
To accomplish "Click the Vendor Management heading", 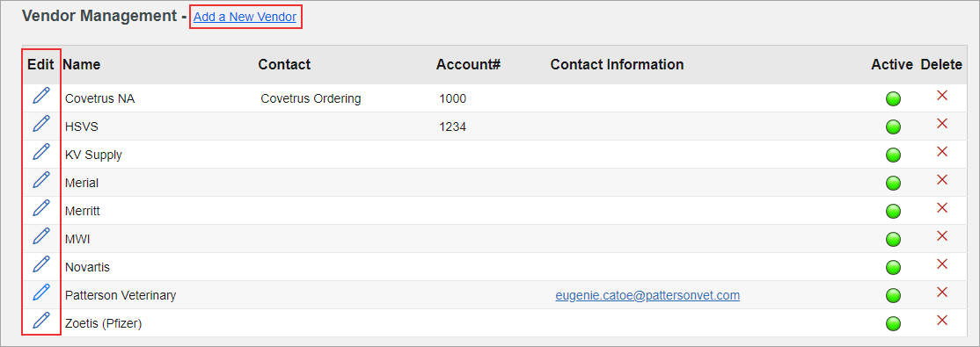I will click(x=100, y=16).
